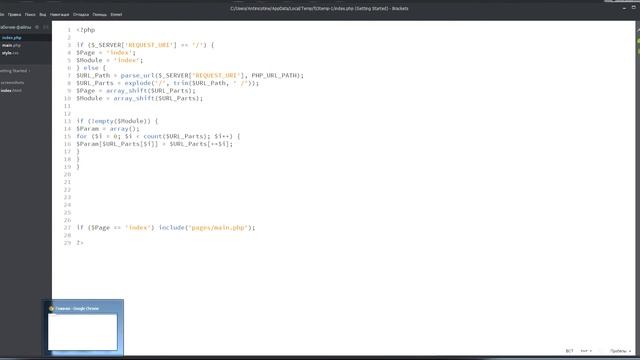Open the Навигация menu

tap(60, 14)
